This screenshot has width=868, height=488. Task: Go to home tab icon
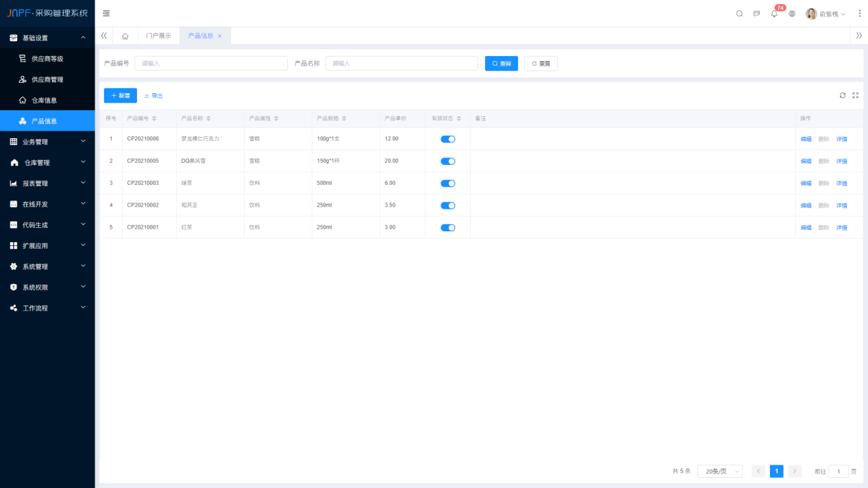(125, 36)
